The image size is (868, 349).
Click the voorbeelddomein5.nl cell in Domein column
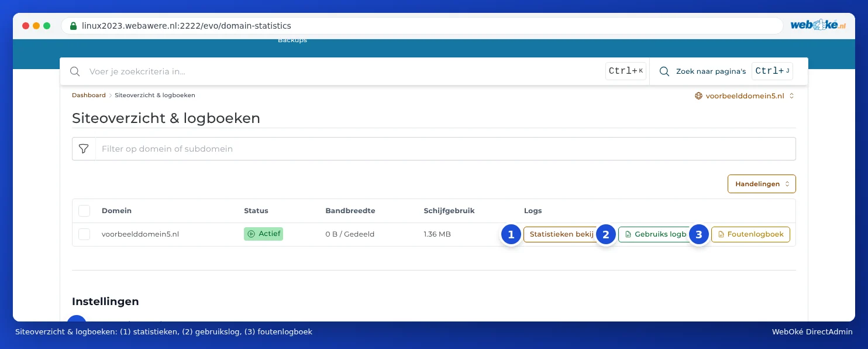140,234
